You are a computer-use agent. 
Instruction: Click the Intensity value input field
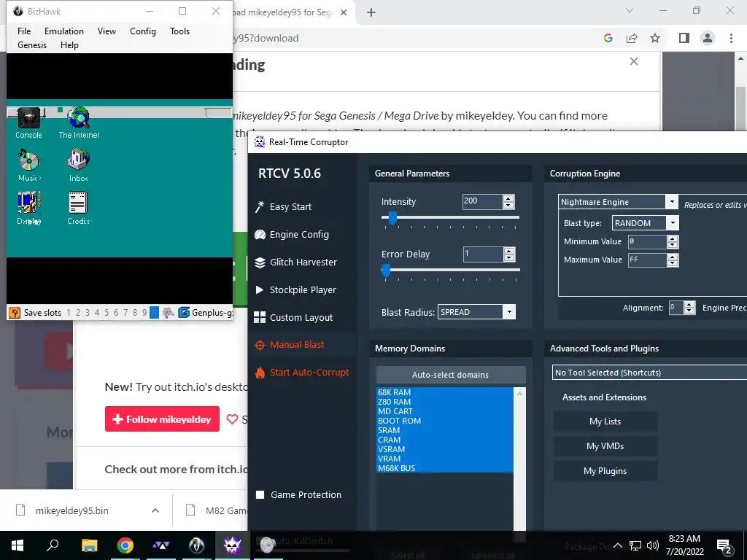point(482,201)
